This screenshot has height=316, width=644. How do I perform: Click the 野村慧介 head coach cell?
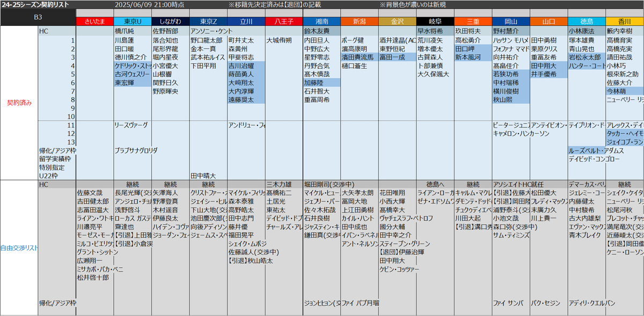click(x=510, y=31)
